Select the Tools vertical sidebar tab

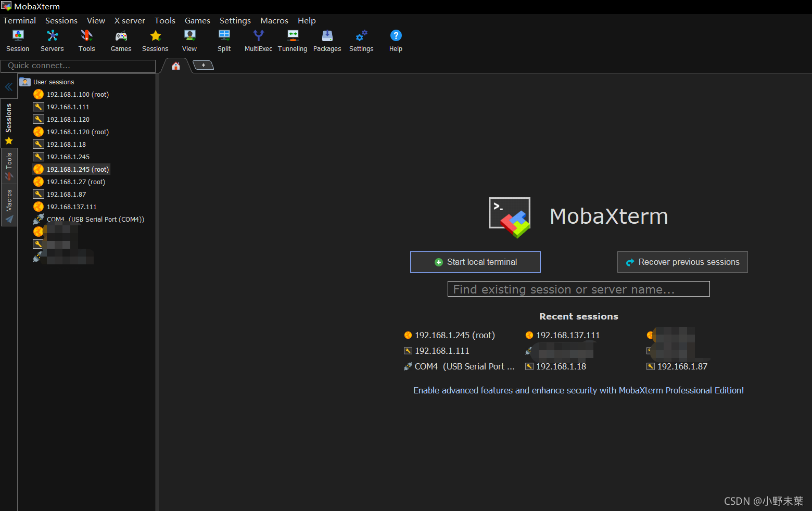coord(9,167)
